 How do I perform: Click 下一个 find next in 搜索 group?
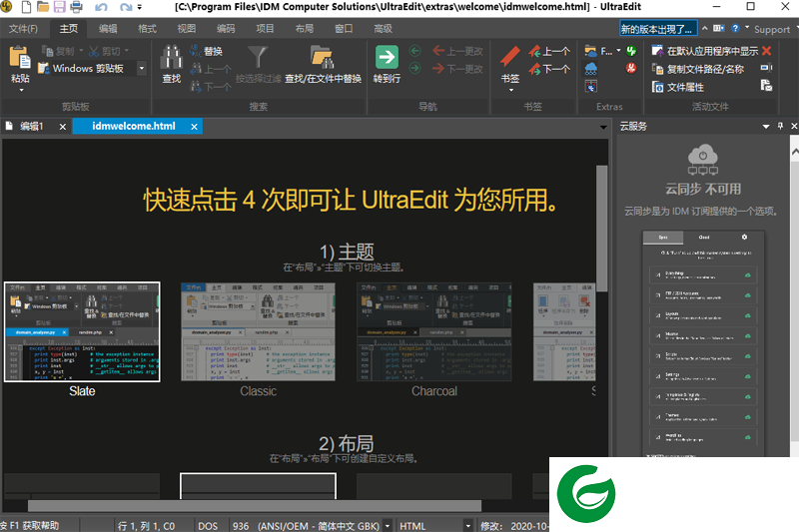[x=211, y=87]
